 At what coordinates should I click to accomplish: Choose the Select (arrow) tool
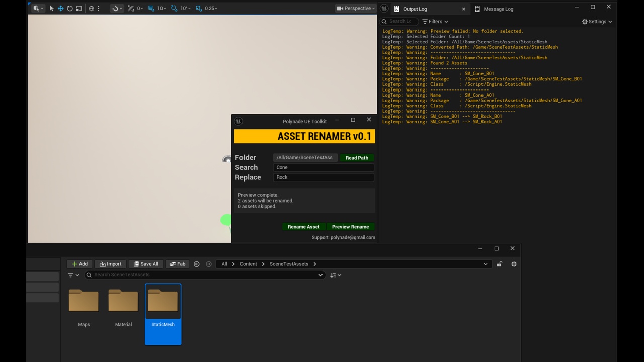coord(51,8)
